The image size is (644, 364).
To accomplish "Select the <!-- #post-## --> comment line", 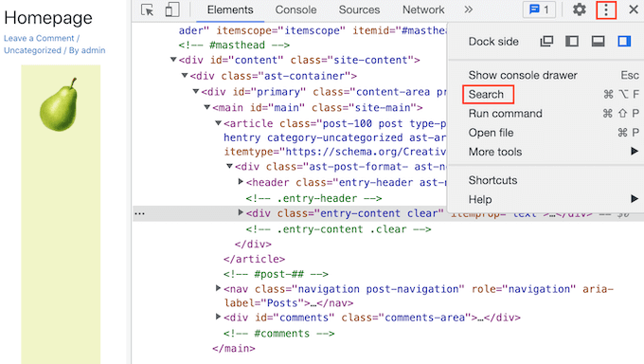I will (276, 274).
